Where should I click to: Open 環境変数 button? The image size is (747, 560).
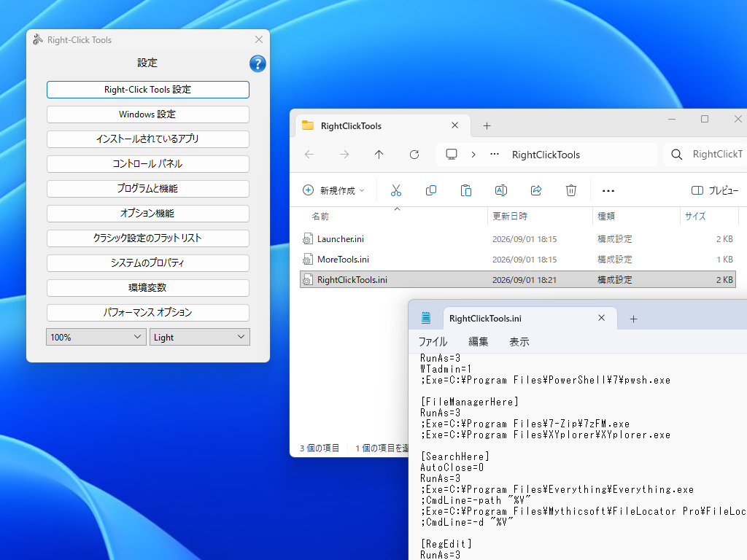click(147, 287)
